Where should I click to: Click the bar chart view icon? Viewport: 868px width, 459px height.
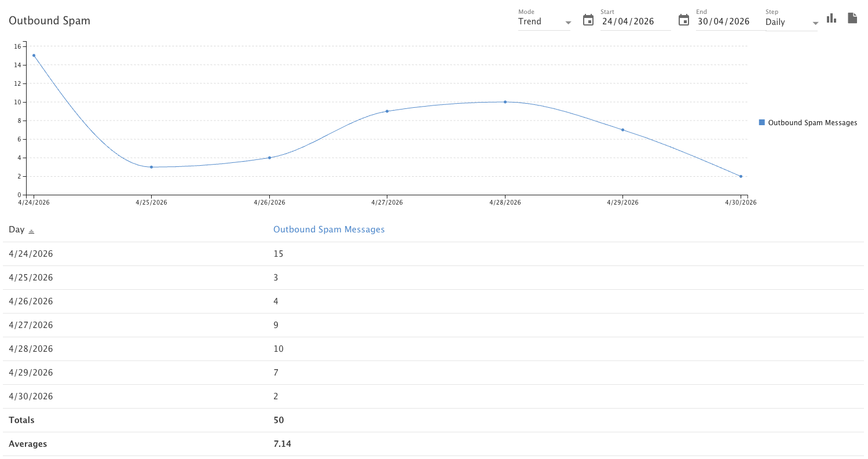click(x=832, y=19)
